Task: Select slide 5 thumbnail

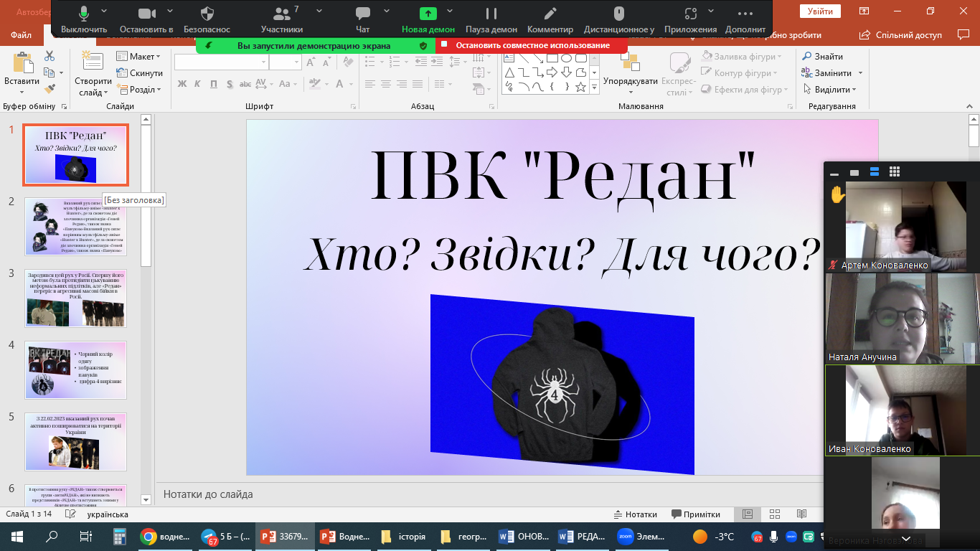Action: 76,442
